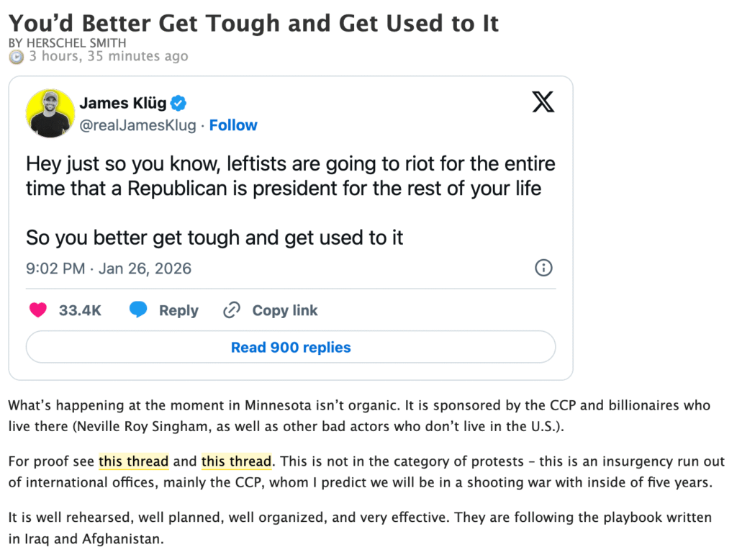The image size is (737, 560).
Task: Click the James Klüg display name
Action: (123, 103)
